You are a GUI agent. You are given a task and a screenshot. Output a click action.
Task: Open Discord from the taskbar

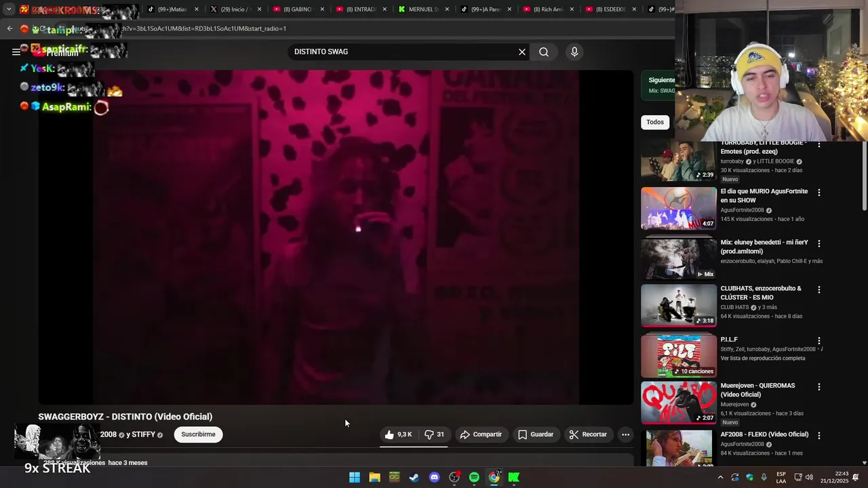[x=434, y=477]
